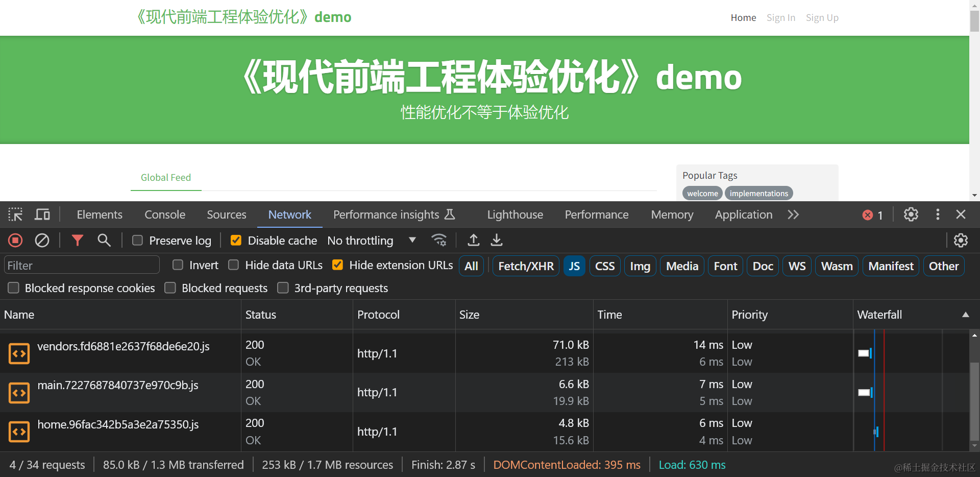Open network conditions wifi icon
Screen dimensions: 980x477
pos(439,240)
